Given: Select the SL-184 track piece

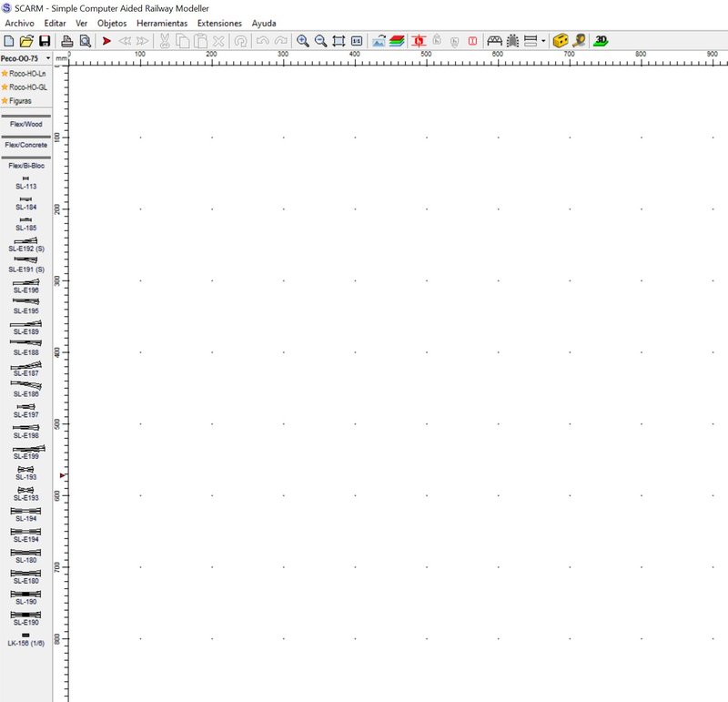Looking at the screenshot, I should pyautogui.click(x=26, y=203).
